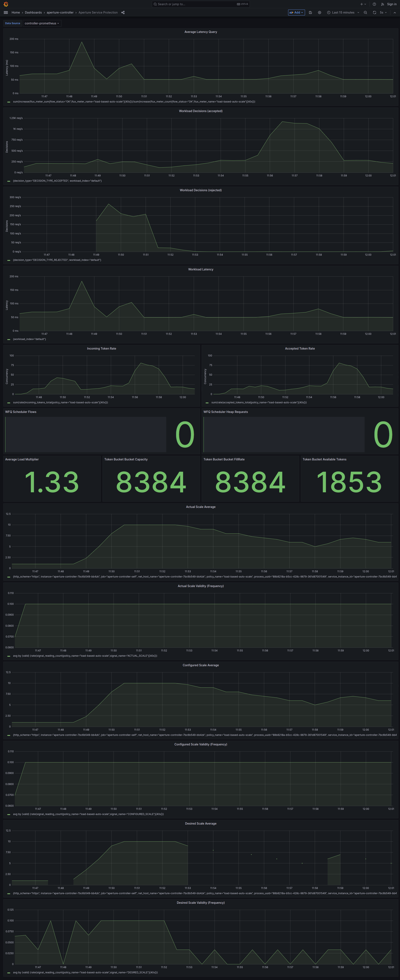
Task: Open dashboard settings gear
Action: point(319,12)
